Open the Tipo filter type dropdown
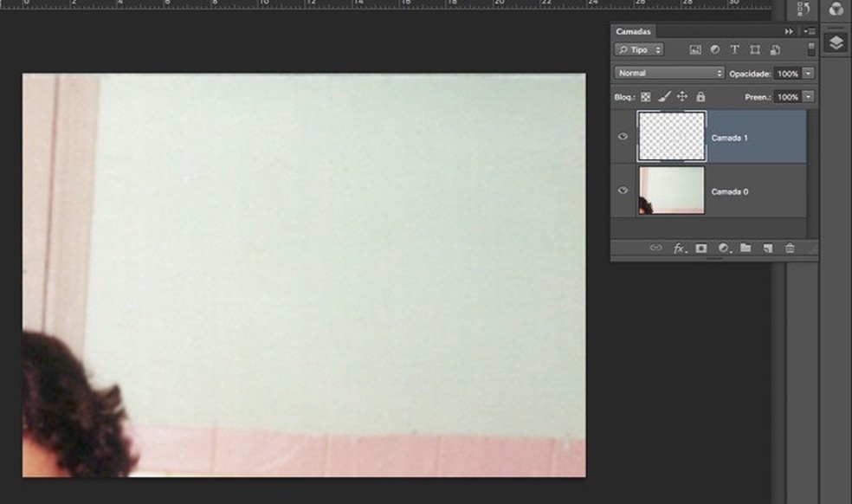 coord(639,49)
